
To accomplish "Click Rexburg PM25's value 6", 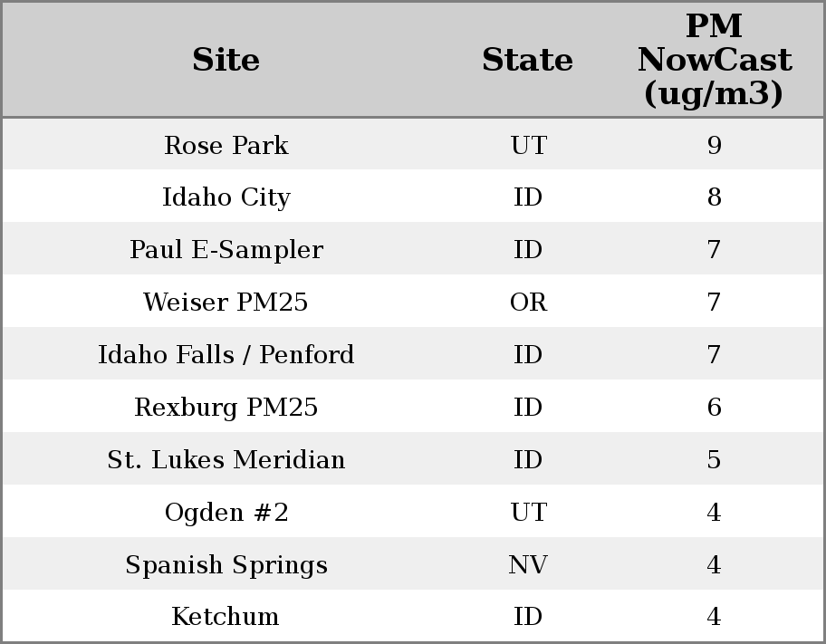I will [714, 408].
